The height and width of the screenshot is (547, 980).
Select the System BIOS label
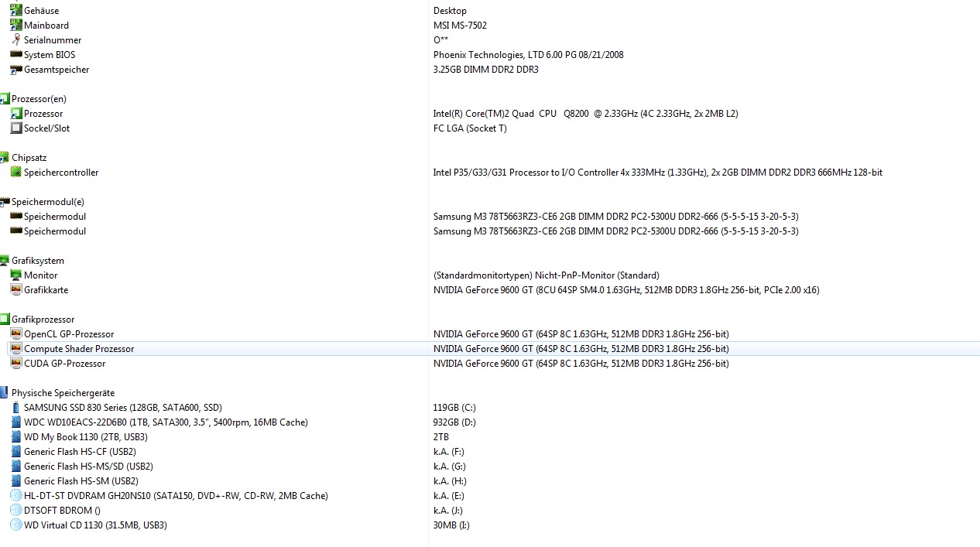[50, 55]
